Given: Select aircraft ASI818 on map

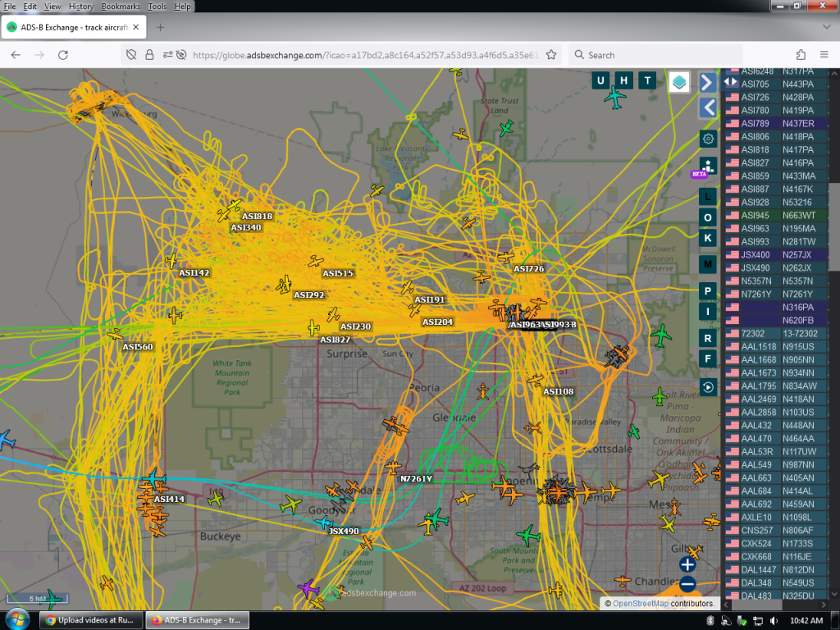Looking at the screenshot, I should click(234, 205).
